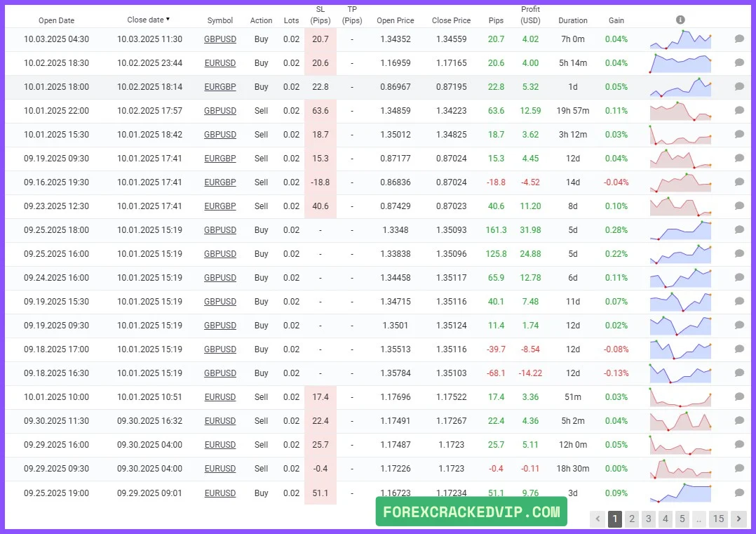Go to previous page using left arrow
Screen dimensions: 756x534
pos(598,519)
